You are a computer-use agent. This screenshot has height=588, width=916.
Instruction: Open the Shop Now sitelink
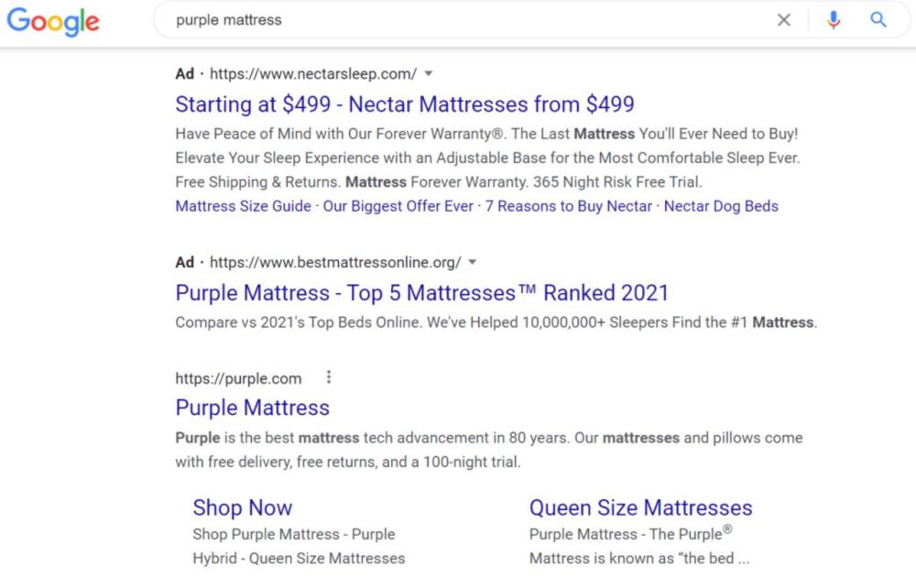[x=243, y=508]
